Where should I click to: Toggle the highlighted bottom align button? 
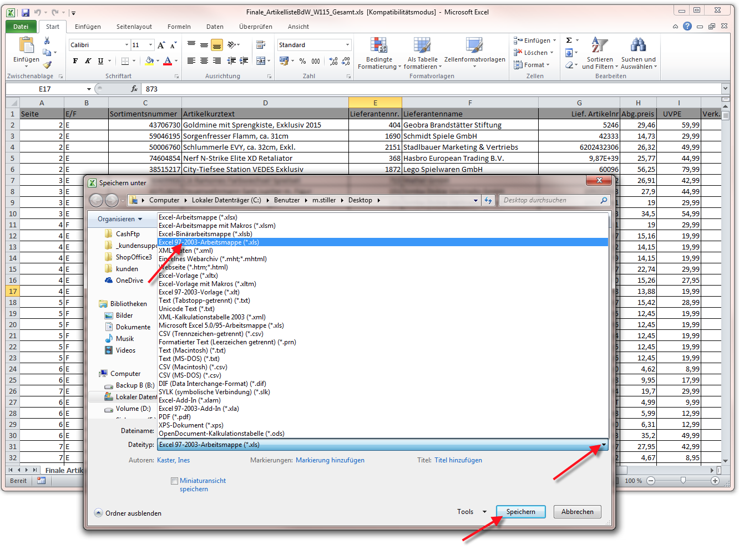click(x=217, y=45)
